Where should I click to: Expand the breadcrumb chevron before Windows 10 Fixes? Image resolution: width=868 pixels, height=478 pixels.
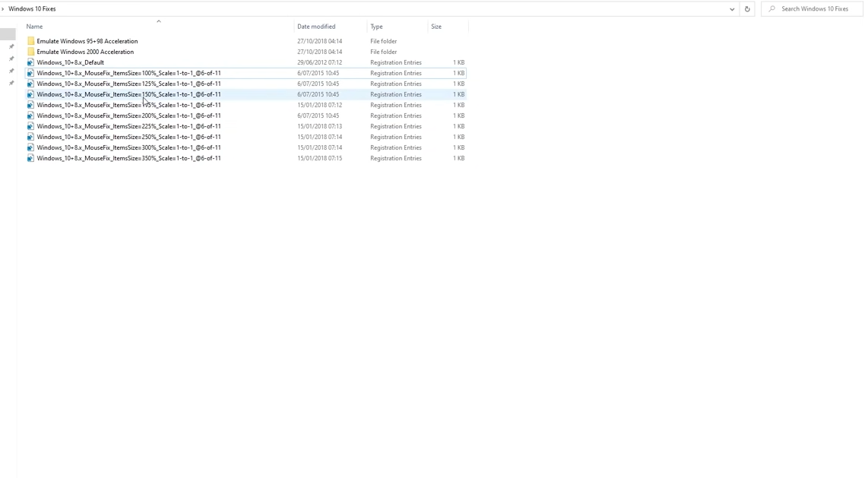pyautogui.click(x=3, y=9)
